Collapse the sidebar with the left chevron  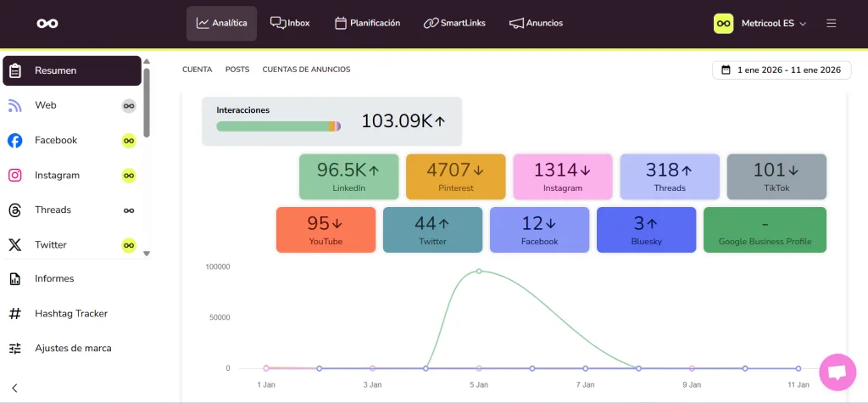coord(14,388)
